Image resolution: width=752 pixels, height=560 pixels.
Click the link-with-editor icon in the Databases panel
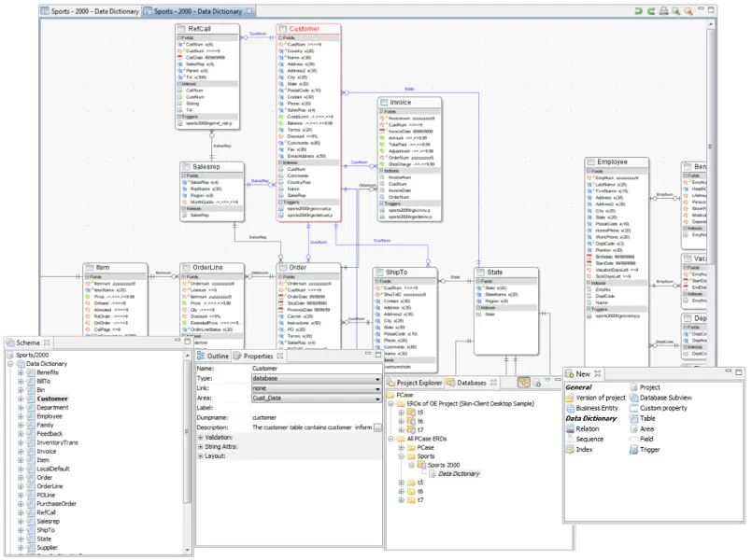pyautogui.click(x=524, y=383)
